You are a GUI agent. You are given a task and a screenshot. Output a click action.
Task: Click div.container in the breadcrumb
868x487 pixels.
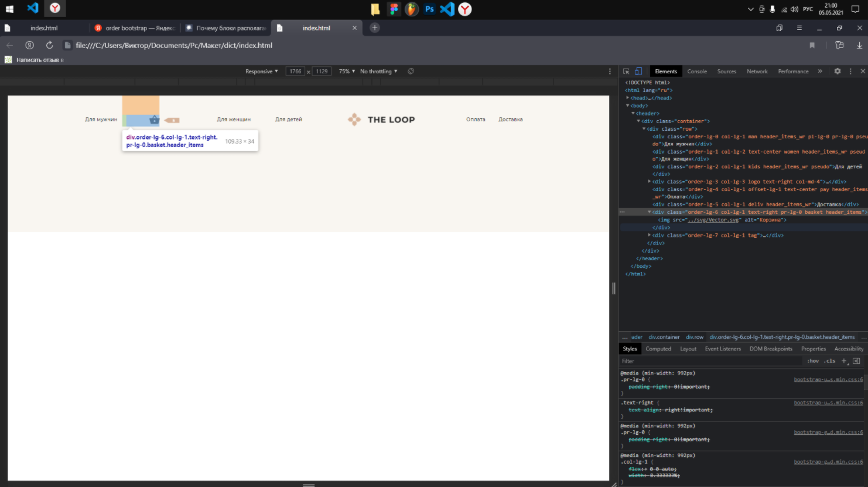click(664, 337)
